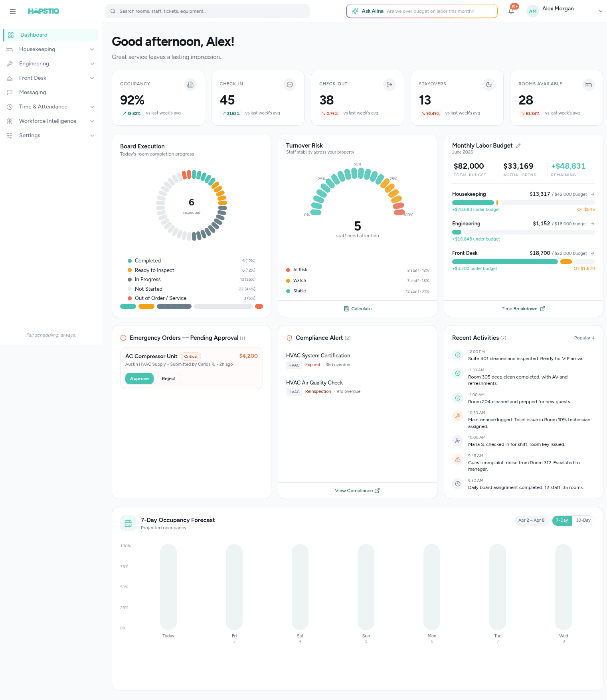Click the Check-in card checkmark icon
Image resolution: width=607 pixels, height=700 pixels.
coord(290,85)
